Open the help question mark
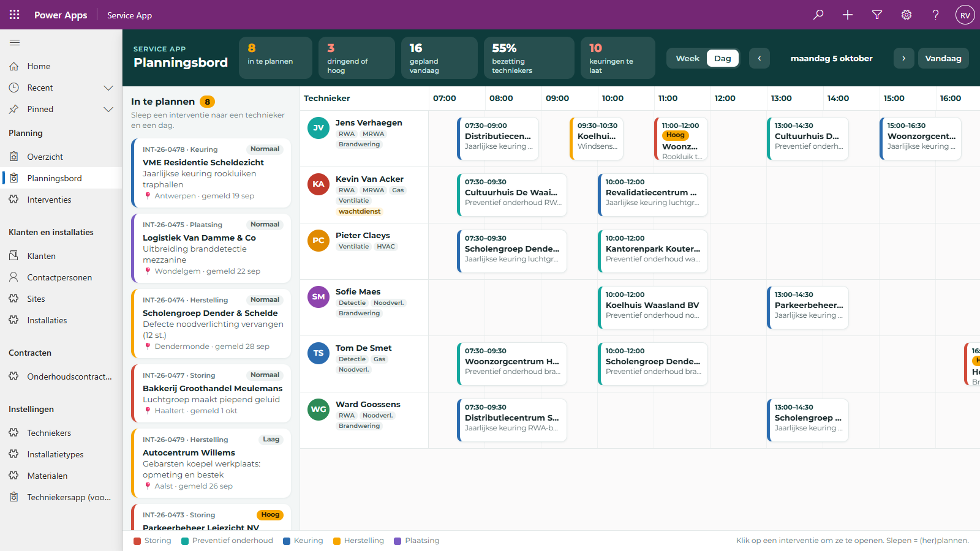 point(936,15)
